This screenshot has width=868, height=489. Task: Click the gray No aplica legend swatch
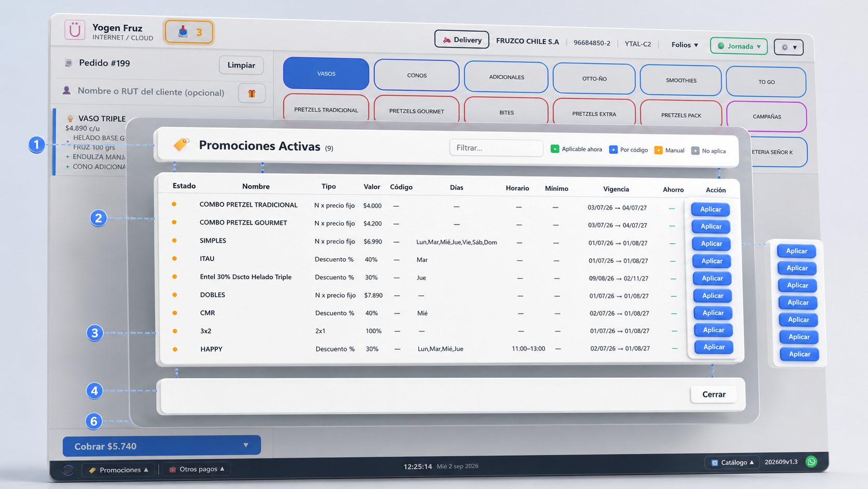tap(695, 151)
